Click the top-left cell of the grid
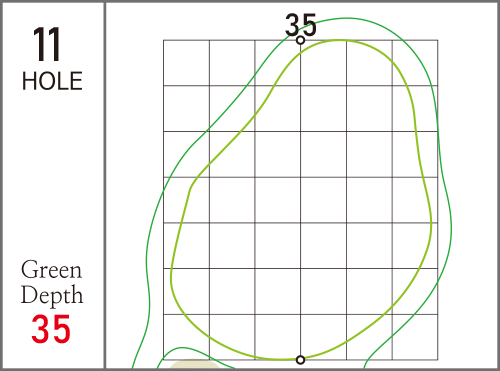Viewport: 500px width, 371px height. pos(186,63)
